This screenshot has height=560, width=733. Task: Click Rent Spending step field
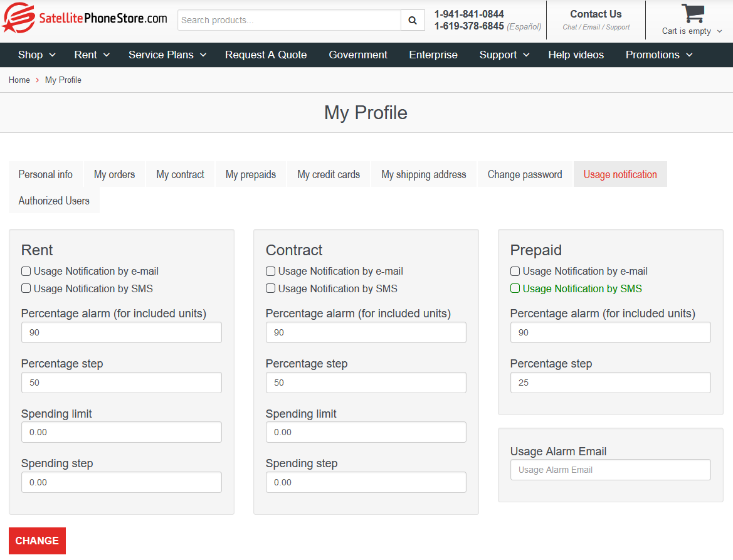click(x=122, y=482)
